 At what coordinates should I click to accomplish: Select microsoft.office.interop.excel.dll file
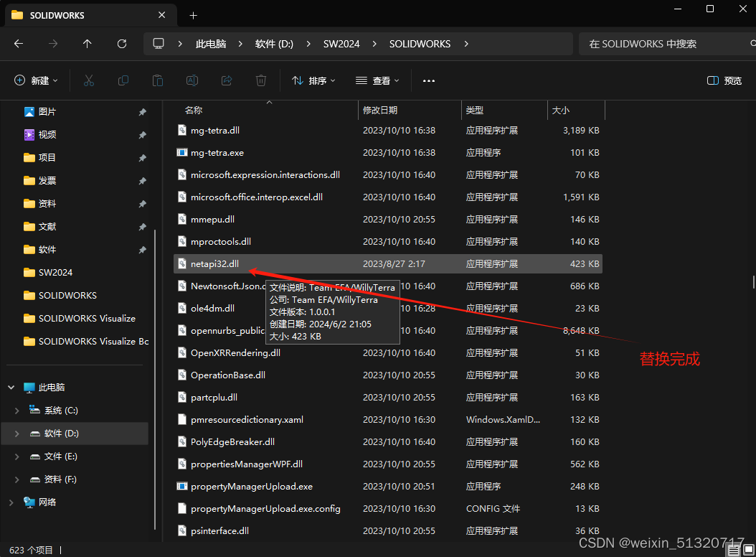(387, 197)
